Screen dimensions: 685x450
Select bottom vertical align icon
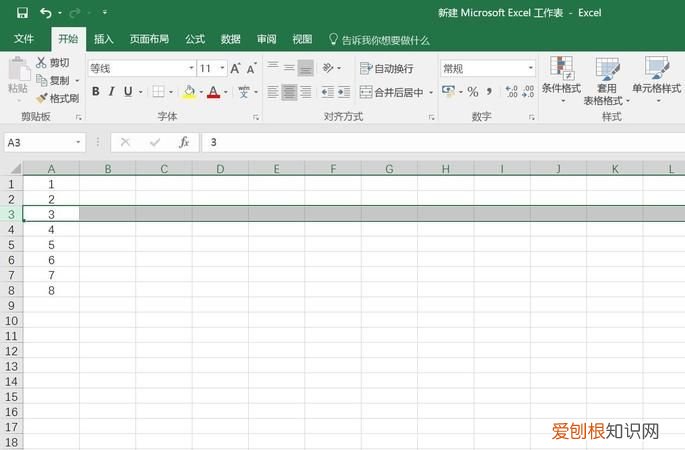(305, 68)
